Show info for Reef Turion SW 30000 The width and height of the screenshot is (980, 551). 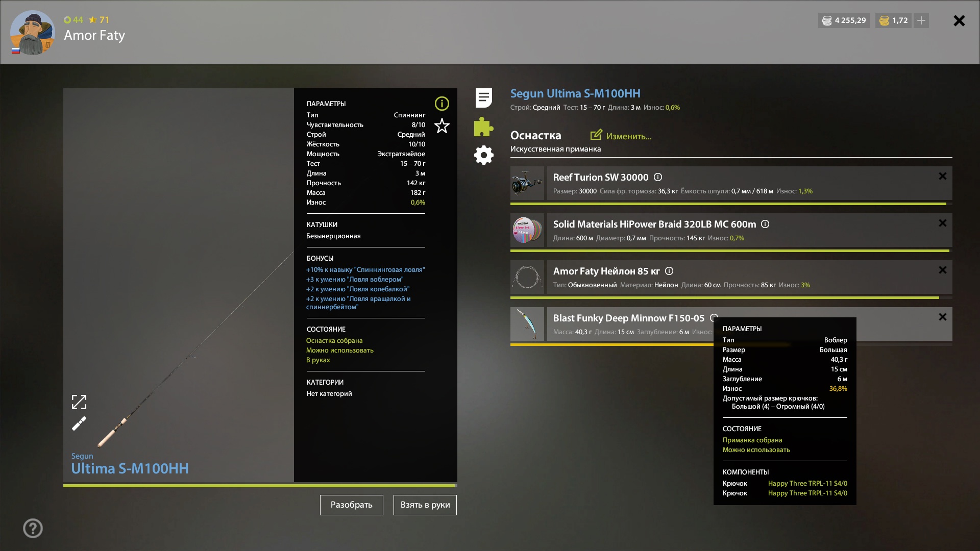click(658, 177)
